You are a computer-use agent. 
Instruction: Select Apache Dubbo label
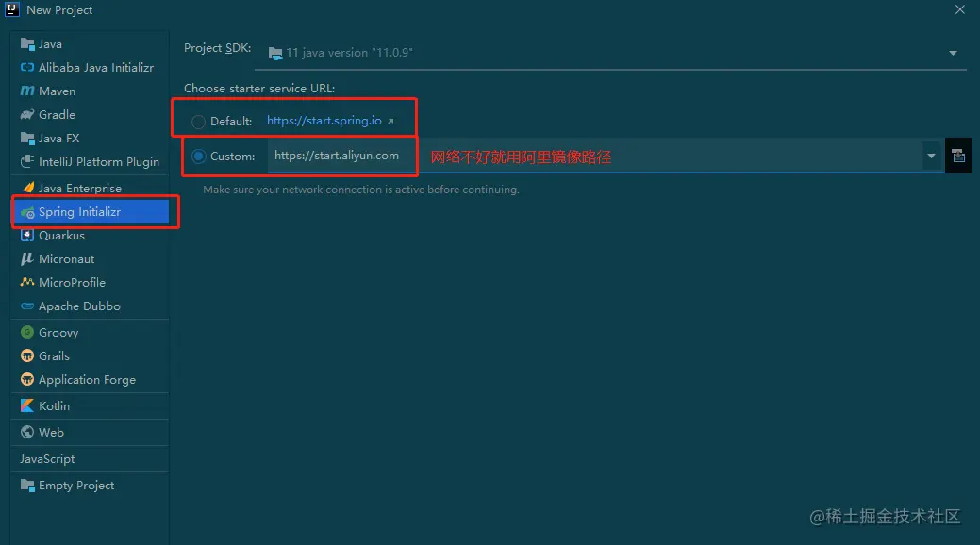[79, 306]
